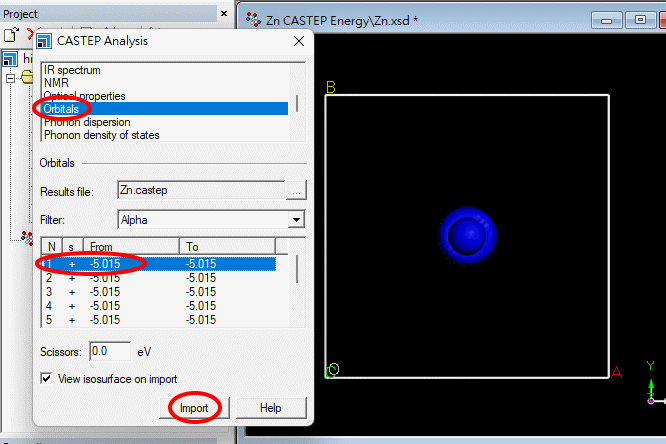
Task: Open the Filter dropdown showing Alpha
Action: 296,219
